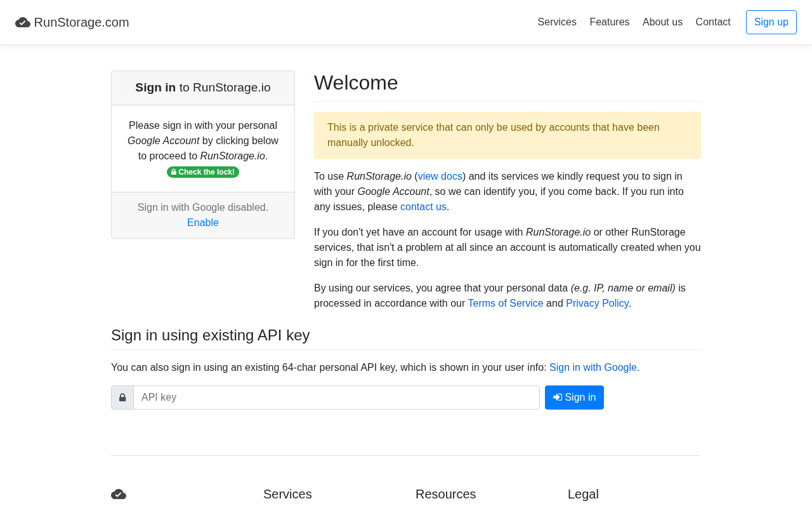
Task: Open the RunStorage.com home brand link
Action: (72, 22)
